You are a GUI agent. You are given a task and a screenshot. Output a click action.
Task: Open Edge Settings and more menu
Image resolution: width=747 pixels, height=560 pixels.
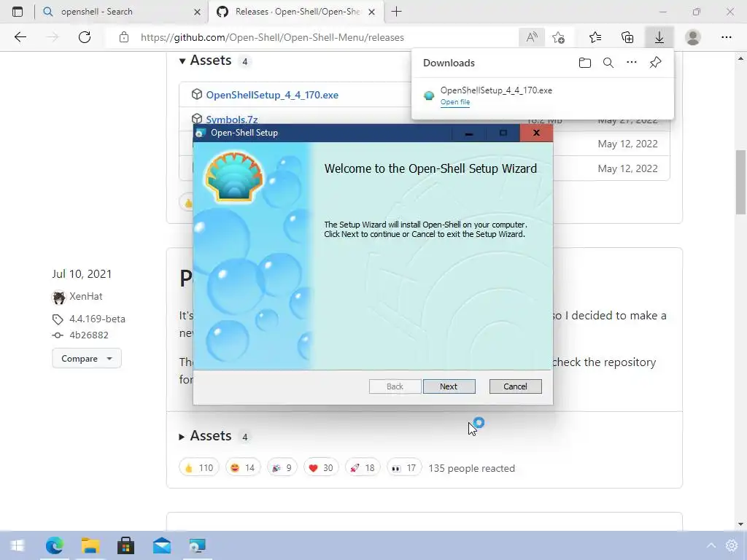[x=726, y=37]
